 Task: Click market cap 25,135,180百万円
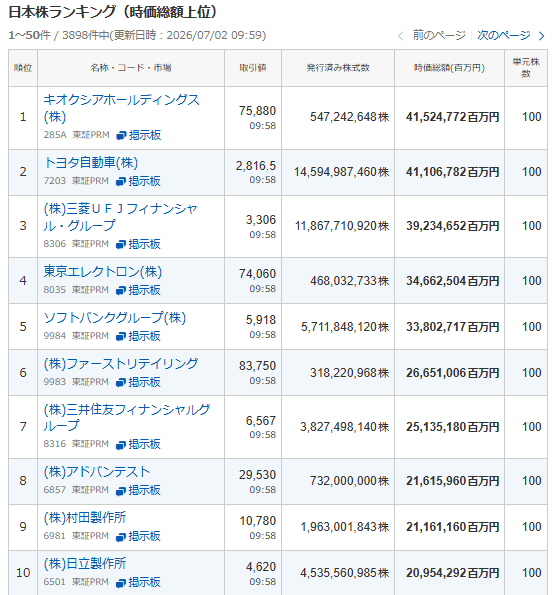click(x=452, y=427)
